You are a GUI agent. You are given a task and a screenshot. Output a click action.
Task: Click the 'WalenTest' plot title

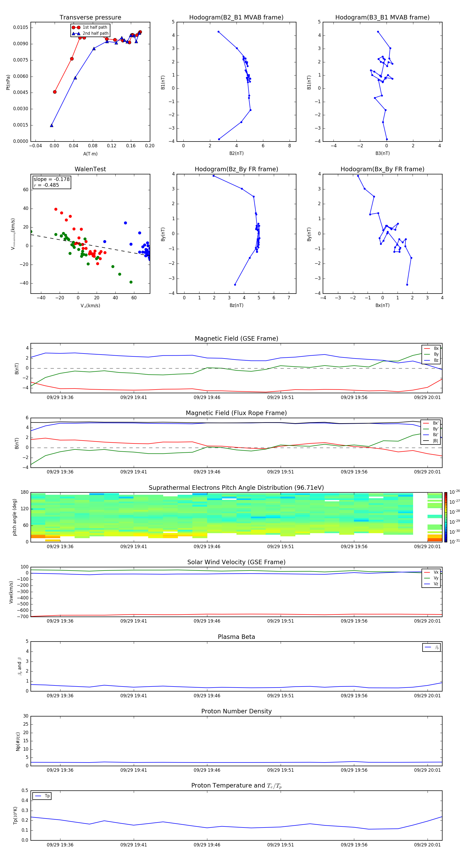point(90,169)
